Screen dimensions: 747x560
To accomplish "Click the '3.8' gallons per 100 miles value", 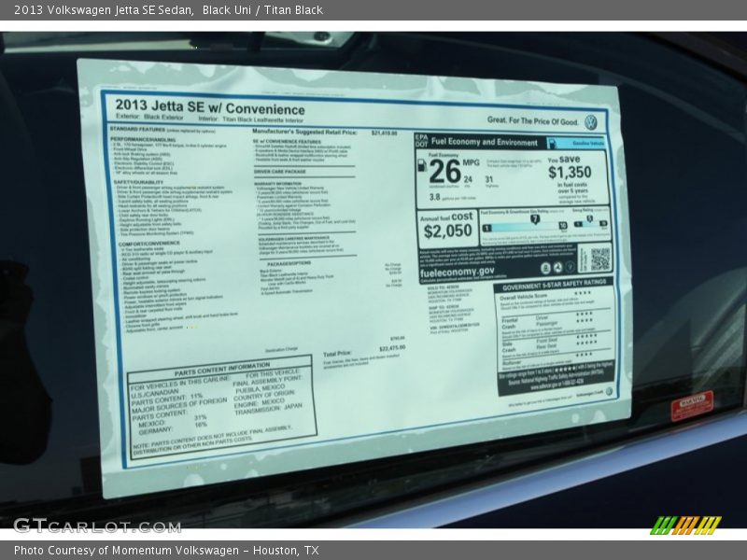I will 434,197.
